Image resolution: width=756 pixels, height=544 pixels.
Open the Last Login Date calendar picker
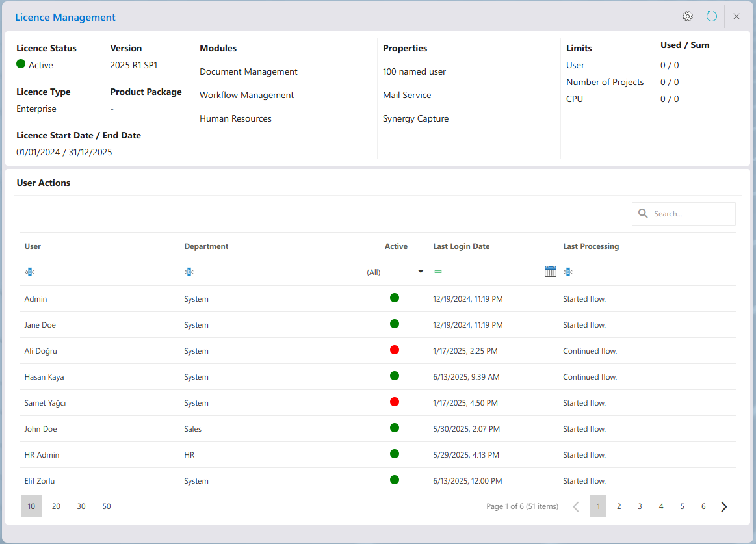[550, 272]
